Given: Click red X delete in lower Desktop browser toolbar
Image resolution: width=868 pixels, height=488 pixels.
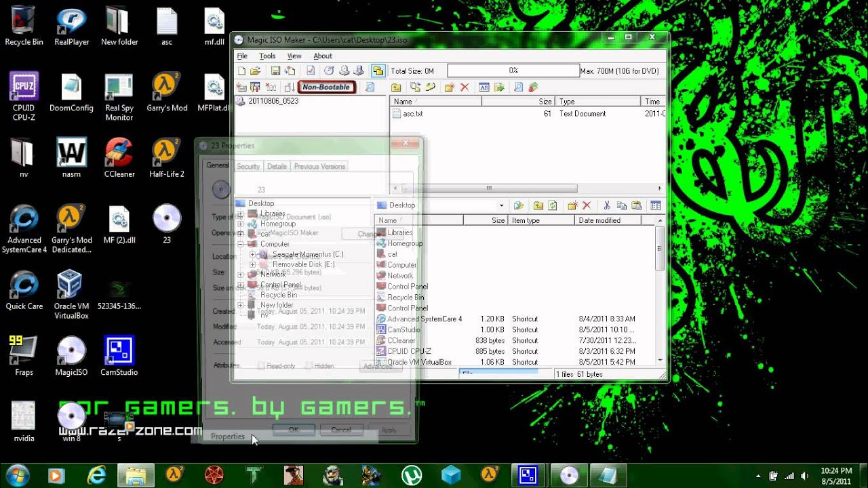Looking at the screenshot, I should [x=587, y=205].
